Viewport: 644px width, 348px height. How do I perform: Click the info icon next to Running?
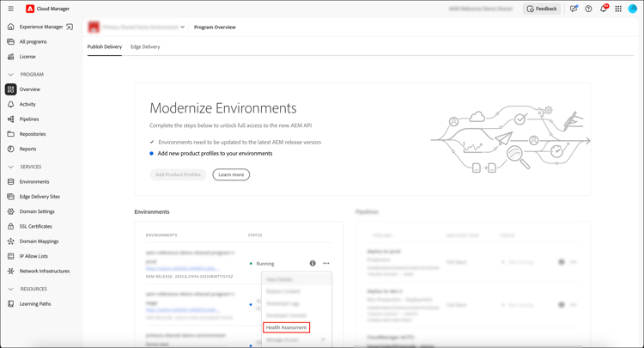tap(313, 264)
